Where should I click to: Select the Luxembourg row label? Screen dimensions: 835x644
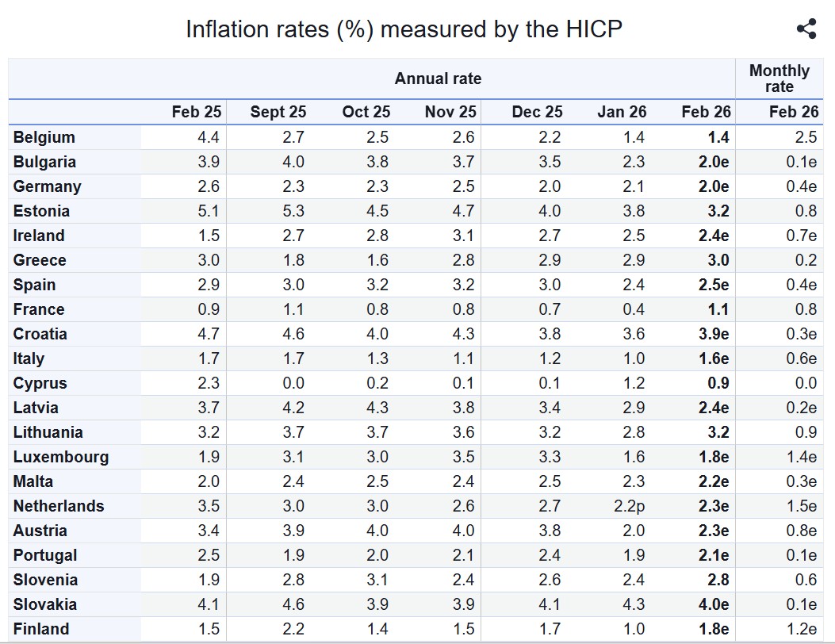(61, 457)
